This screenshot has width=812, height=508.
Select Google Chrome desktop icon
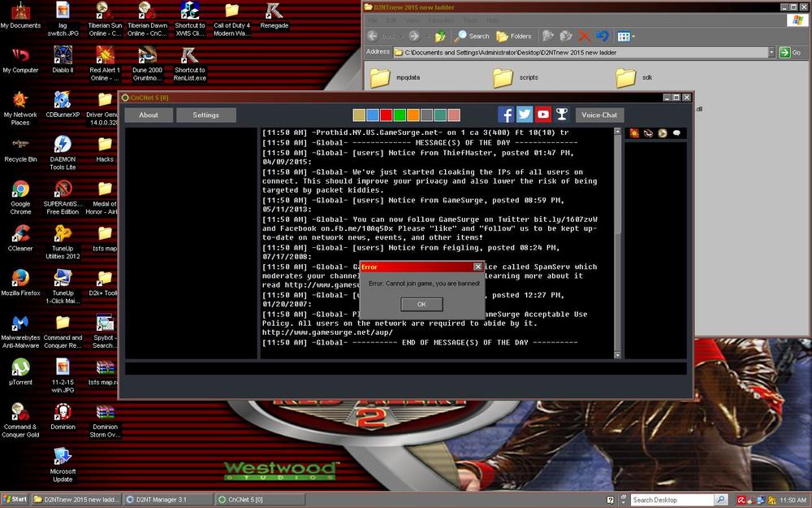[20, 198]
